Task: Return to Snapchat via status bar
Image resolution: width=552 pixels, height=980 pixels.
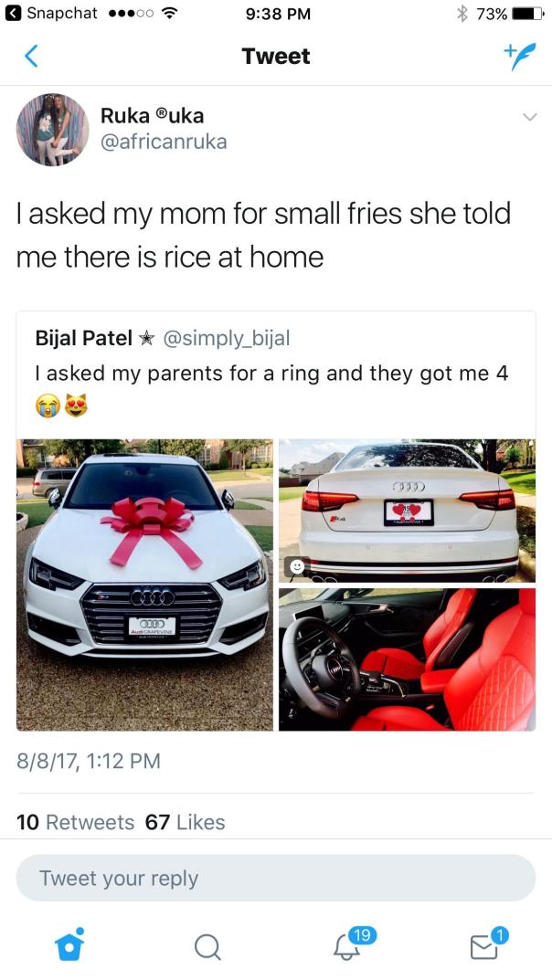Action: pyautogui.click(x=52, y=13)
